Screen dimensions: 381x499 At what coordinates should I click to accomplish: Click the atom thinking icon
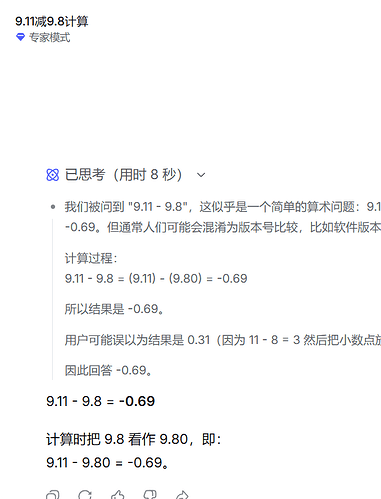pos(53,175)
